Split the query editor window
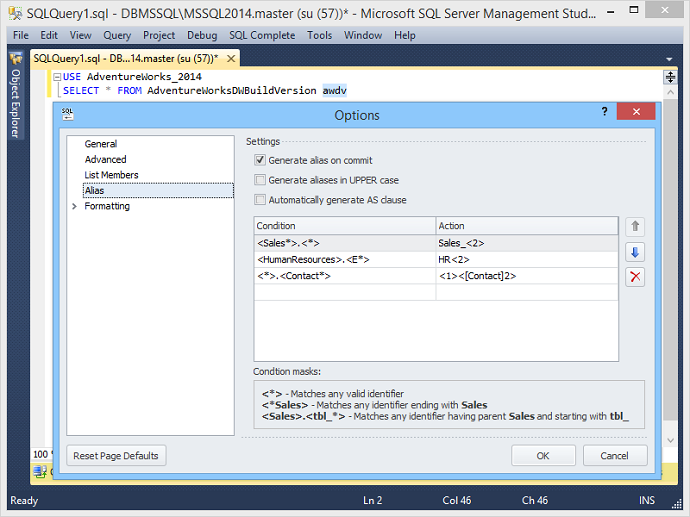 [670, 77]
